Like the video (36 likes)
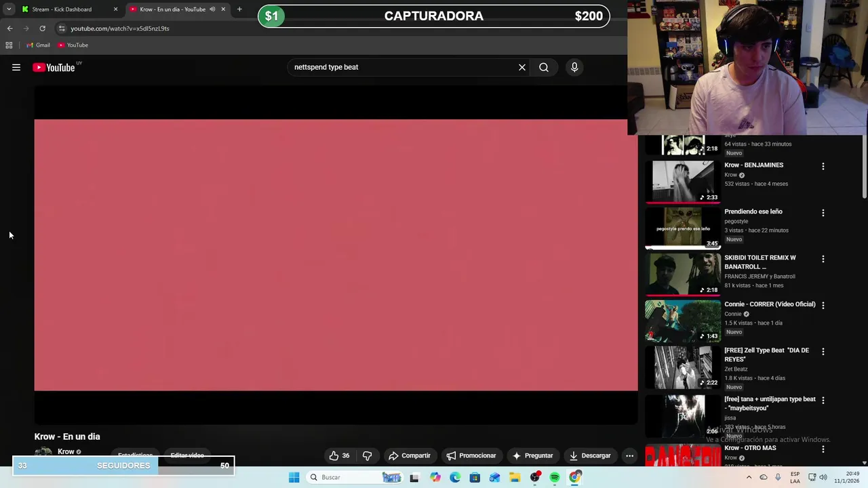The width and height of the screenshot is (868, 488). click(x=339, y=455)
